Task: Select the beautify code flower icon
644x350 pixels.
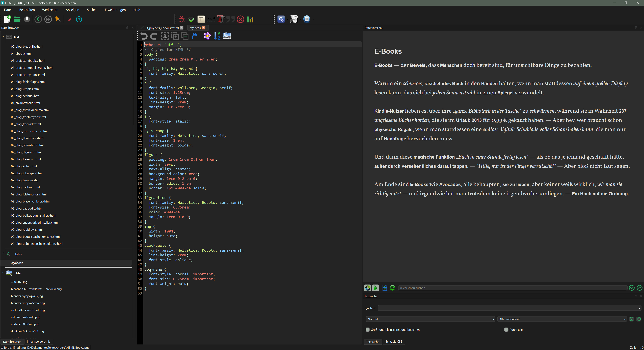Action: [x=207, y=36]
